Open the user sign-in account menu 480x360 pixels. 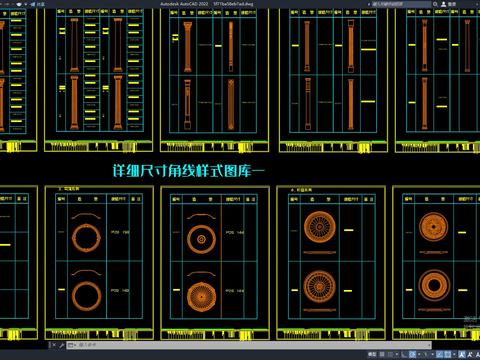point(449,4)
